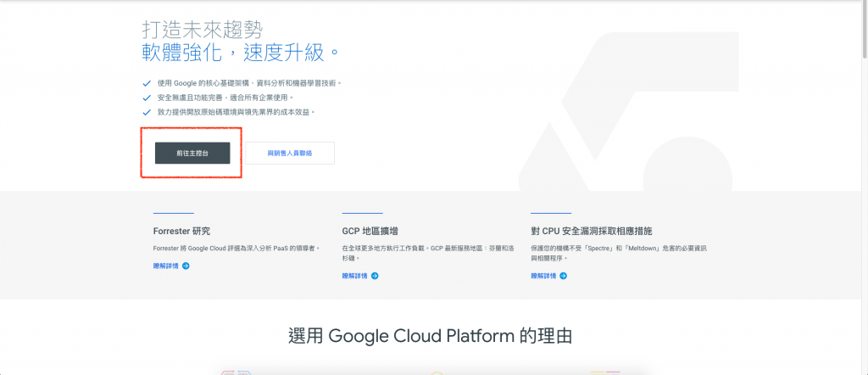868x375 pixels.
Task: Click the text 使用 Google 的核心基礎架構、資料分析和機器學習技術。
Action: point(250,84)
